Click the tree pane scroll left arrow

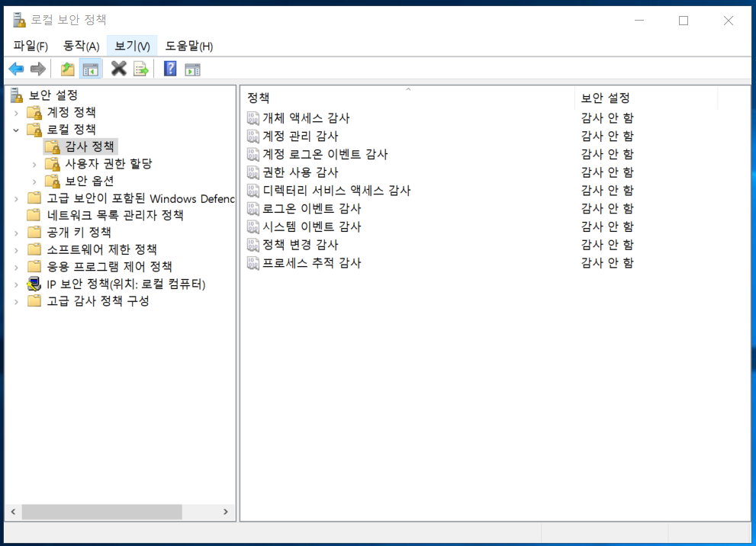pyautogui.click(x=14, y=512)
